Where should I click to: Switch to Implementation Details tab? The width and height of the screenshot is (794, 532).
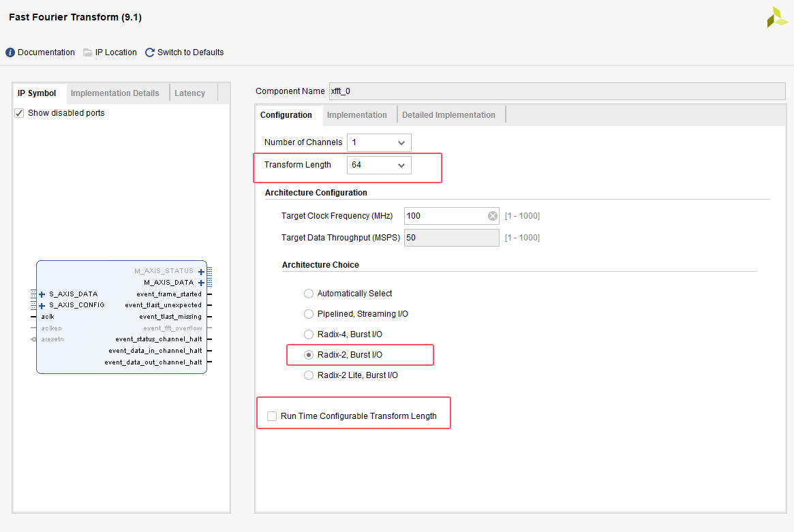(x=115, y=93)
